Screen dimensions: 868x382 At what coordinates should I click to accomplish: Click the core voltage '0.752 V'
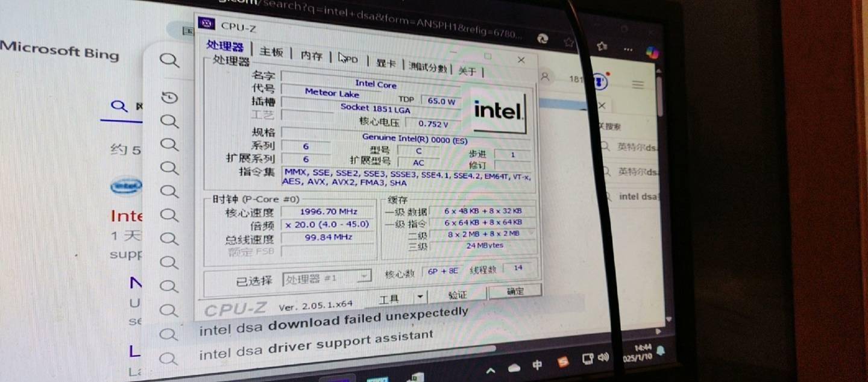pyautogui.click(x=434, y=124)
